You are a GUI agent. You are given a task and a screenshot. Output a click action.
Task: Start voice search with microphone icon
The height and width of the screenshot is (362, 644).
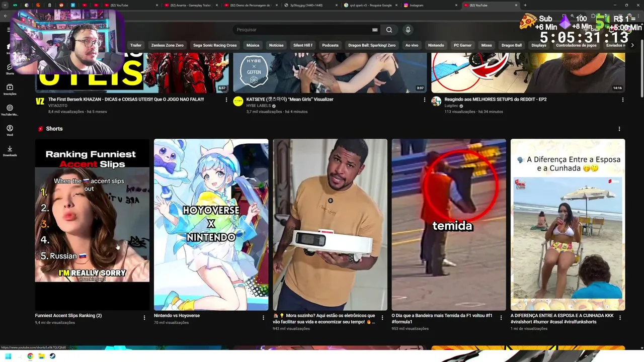[408, 30]
